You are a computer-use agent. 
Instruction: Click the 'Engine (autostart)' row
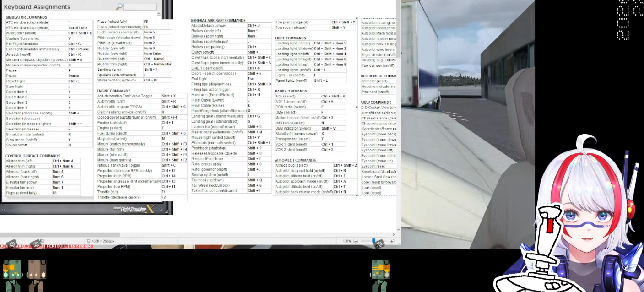[x=142, y=123]
